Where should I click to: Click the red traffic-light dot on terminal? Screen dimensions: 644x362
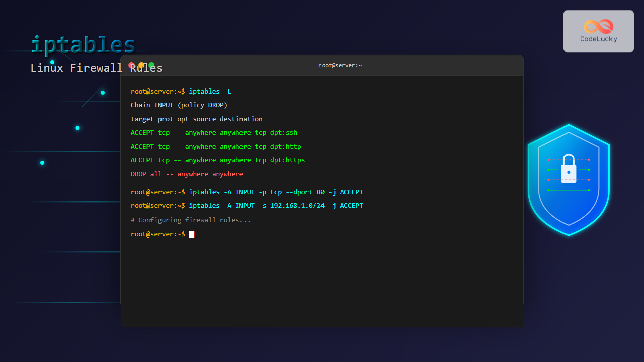tap(132, 65)
